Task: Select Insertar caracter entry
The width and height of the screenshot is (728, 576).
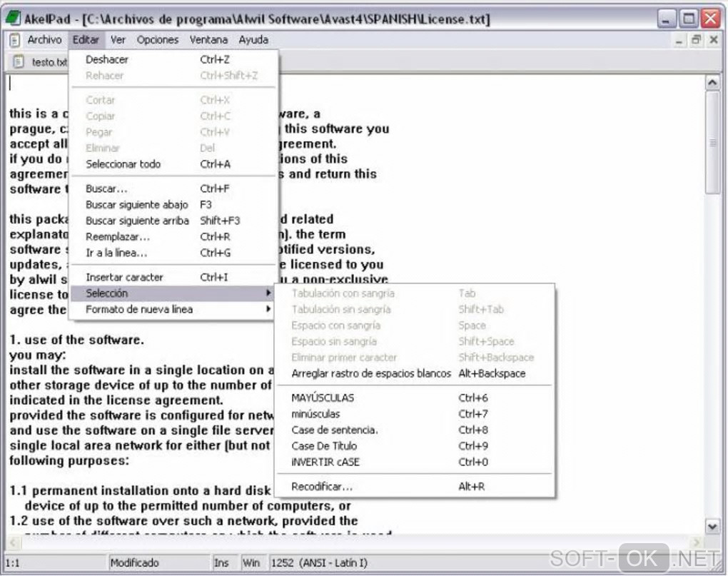Action: coord(174,277)
